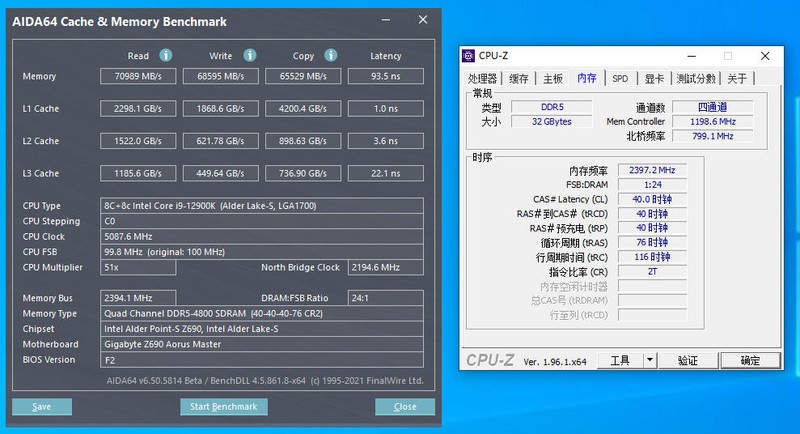The width and height of the screenshot is (800, 434).
Task: Click the CPU-Z app icon in title bar
Action: [468, 56]
